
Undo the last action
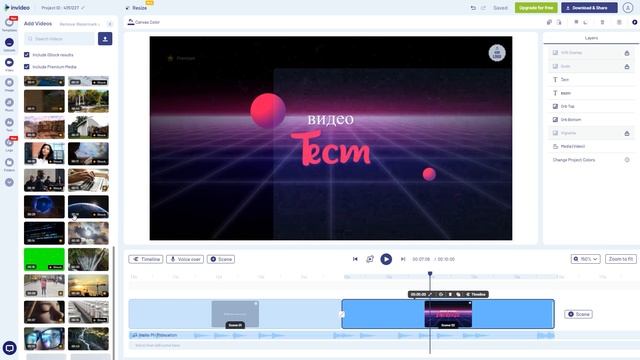pos(473,8)
